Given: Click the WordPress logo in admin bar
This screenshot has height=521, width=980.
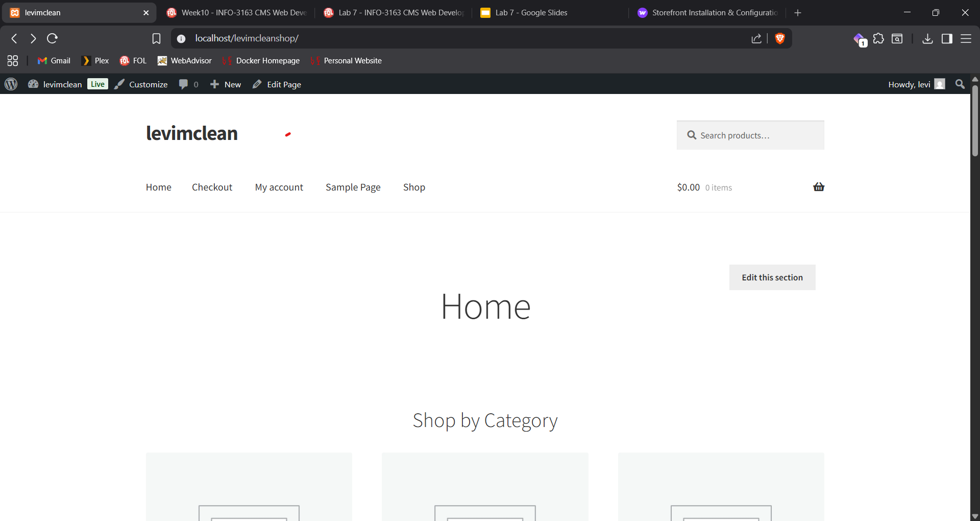Looking at the screenshot, I should (11, 84).
